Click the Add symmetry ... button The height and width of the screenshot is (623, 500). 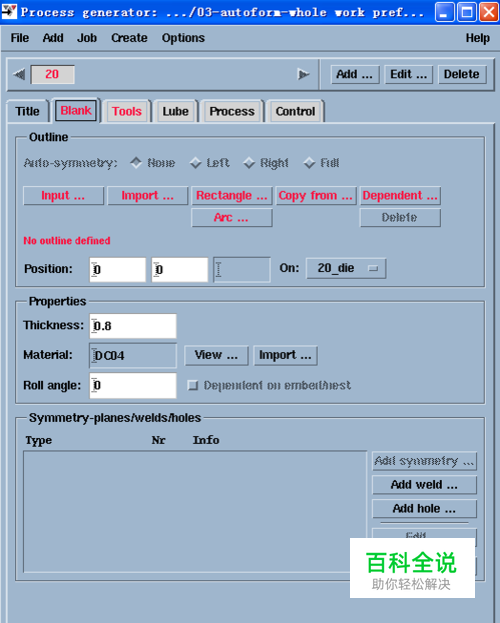424,461
